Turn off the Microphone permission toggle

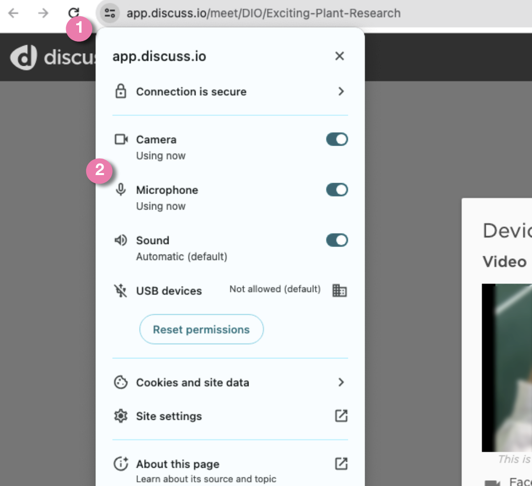click(x=337, y=190)
